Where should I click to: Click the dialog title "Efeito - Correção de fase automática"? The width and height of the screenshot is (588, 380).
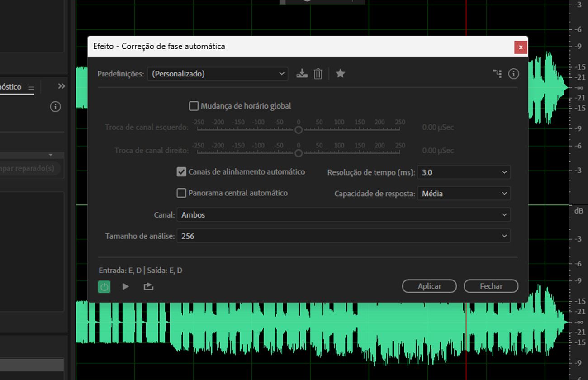coord(159,46)
